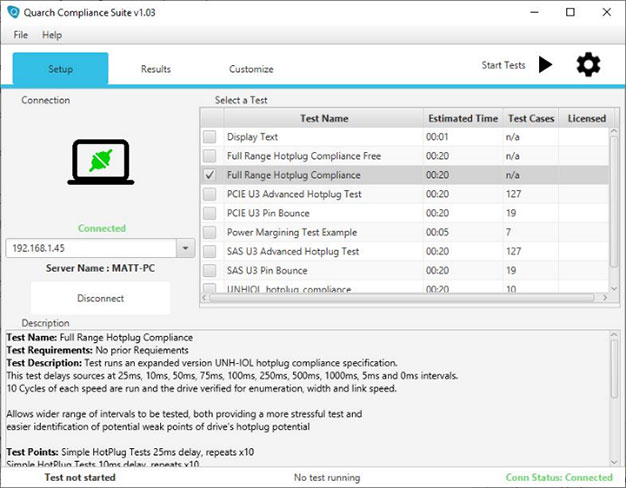626x488 pixels.
Task: Expand the IP address dropdown arrow
Action: pyautogui.click(x=185, y=248)
